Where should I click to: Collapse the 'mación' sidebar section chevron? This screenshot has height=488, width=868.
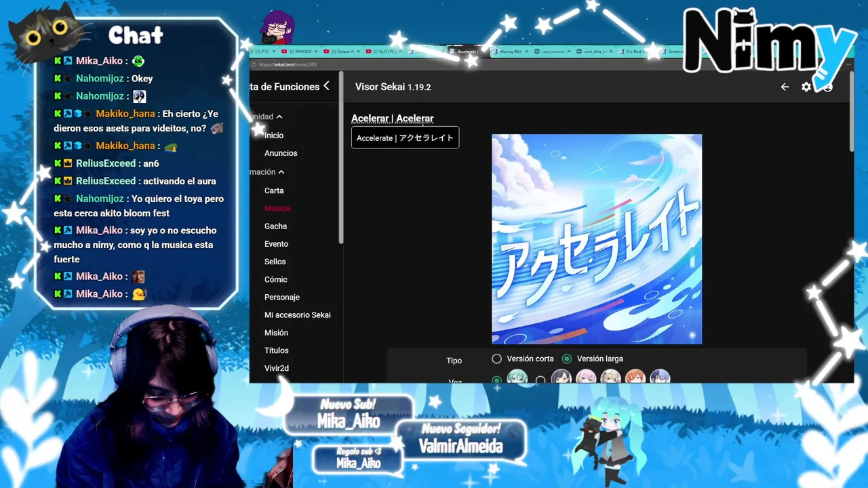(281, 172)
